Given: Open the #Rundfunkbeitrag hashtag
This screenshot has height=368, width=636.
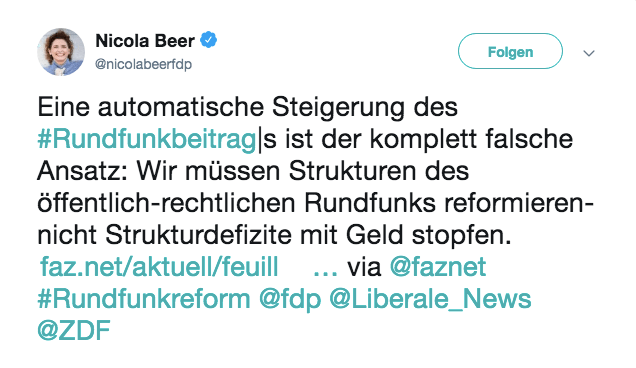Looking at the screenshot, I should [147, 139].
